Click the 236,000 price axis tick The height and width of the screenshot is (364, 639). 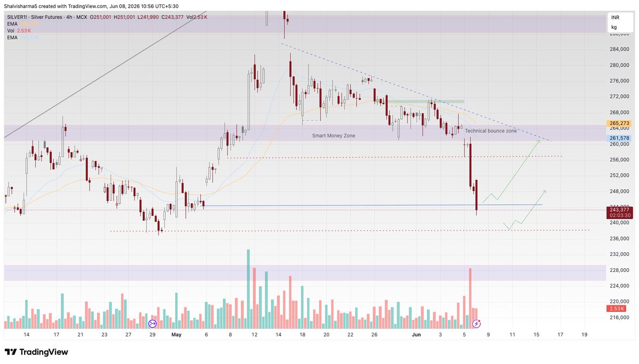tap(619, 238)
